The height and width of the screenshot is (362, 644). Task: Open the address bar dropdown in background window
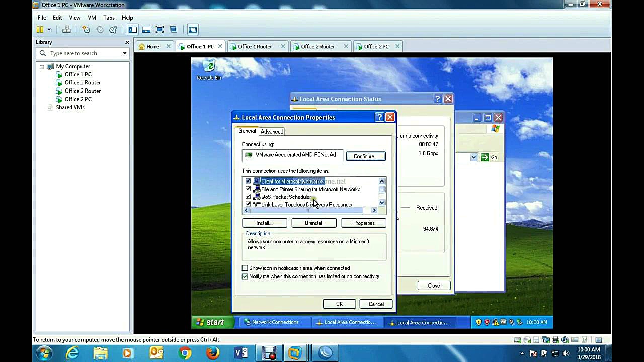pos(473,158)
